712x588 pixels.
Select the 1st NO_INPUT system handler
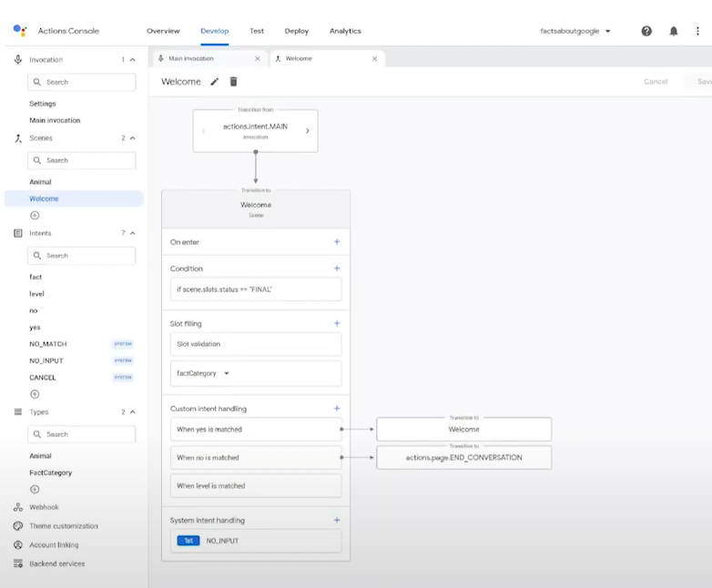coord(256,541)
